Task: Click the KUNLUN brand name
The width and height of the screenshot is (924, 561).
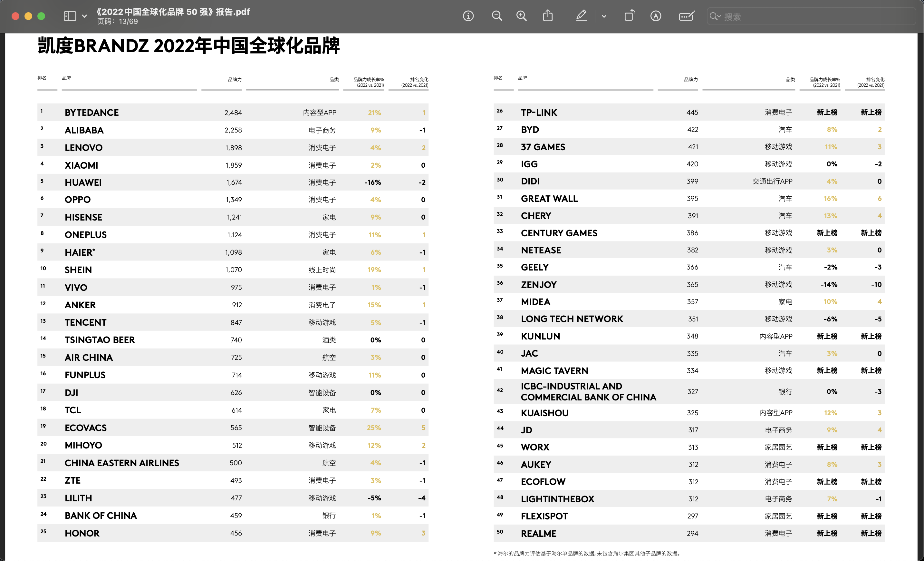Action: [540, 336]
